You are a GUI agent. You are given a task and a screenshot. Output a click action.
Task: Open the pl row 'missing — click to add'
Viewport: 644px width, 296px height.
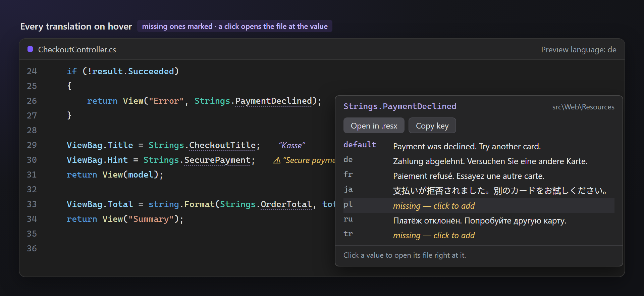(479, 205)
